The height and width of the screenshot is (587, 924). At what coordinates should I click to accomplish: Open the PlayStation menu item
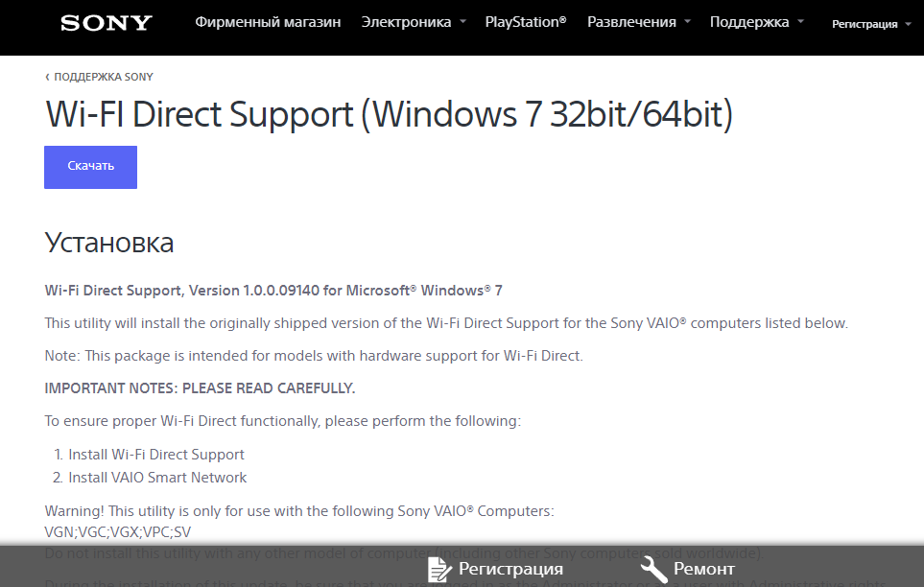pos(526,22)
